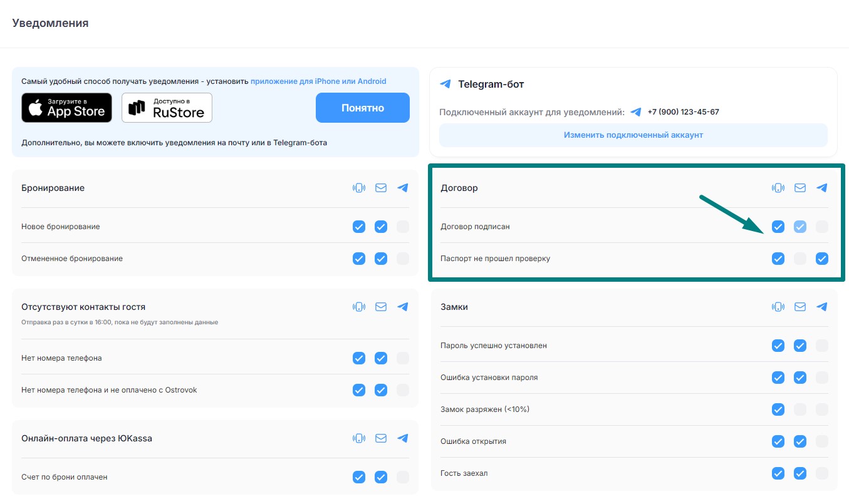The height and width of the screenshot is (504, 849).
Task: Toggle email checkbox for Отмененное бронирование
Action: click(x=381, y=259)
